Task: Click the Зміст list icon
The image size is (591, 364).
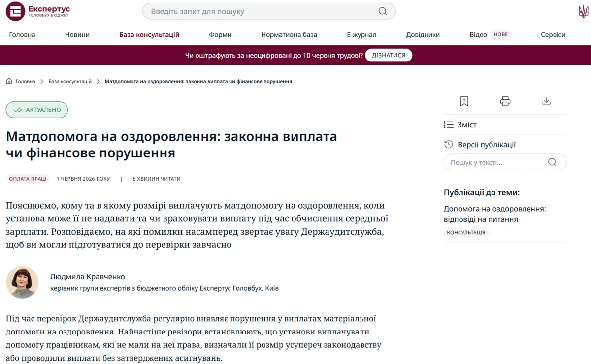Action: pyautogui.click(x=448, y=125)
